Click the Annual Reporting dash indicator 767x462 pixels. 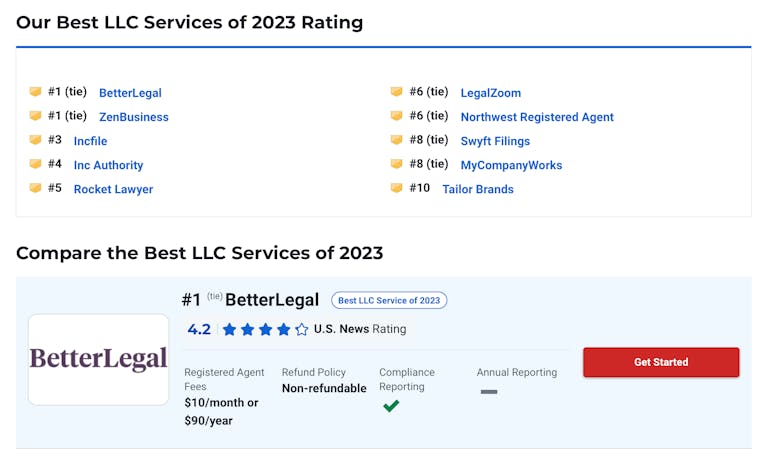[489, 392]
